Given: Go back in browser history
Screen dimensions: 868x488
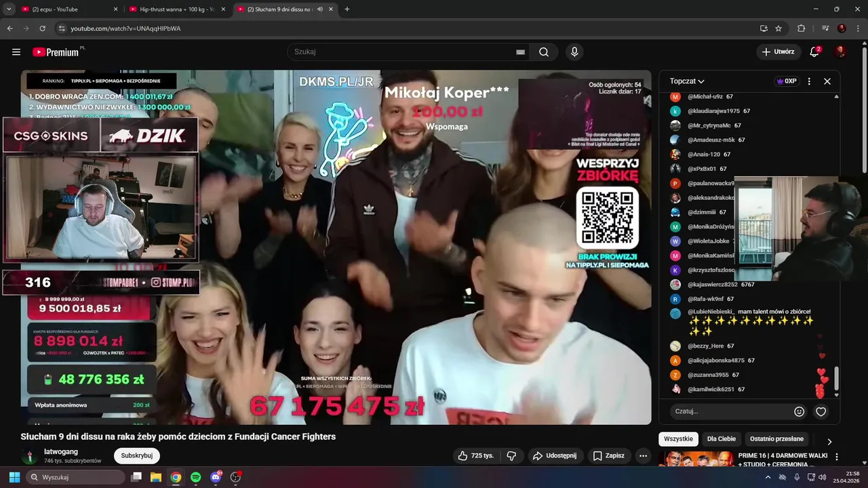Looking at the screenshot, I should [x=9, y=28].
